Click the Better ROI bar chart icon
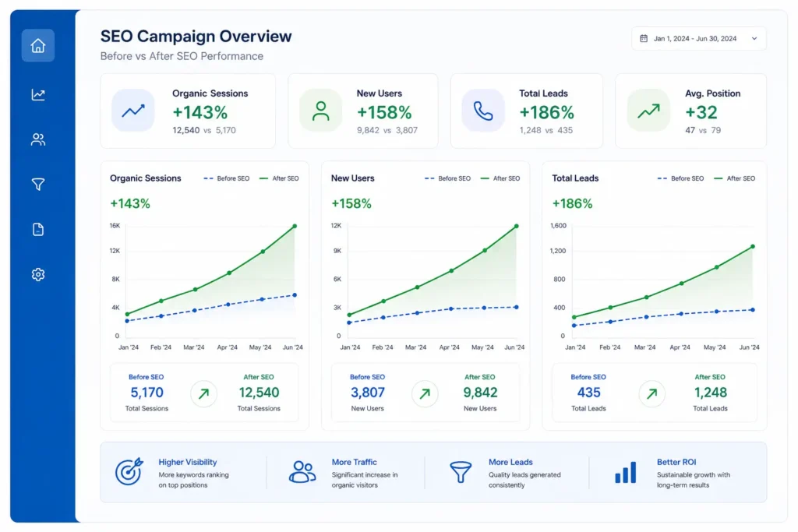Image resolution: width=798 pixels, height=532 pixels. 626,472
